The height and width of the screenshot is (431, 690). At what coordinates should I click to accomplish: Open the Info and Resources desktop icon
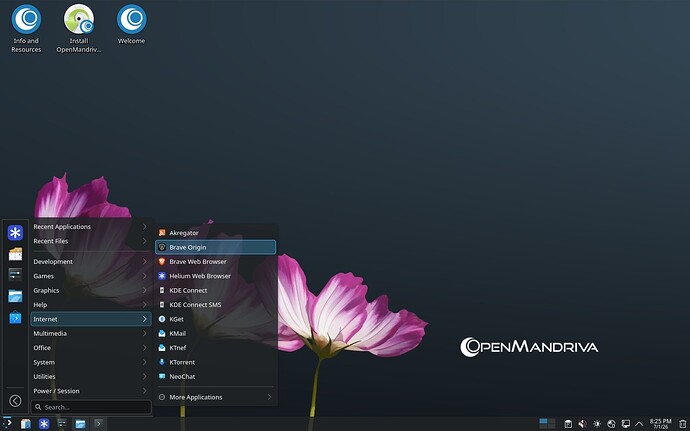click(26, 29)
